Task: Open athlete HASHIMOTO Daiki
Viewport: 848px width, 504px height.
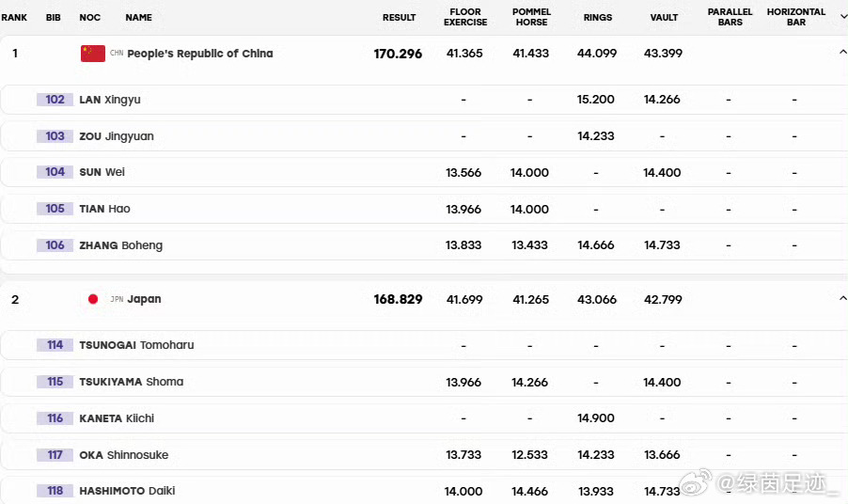Action: coord(127,491)
